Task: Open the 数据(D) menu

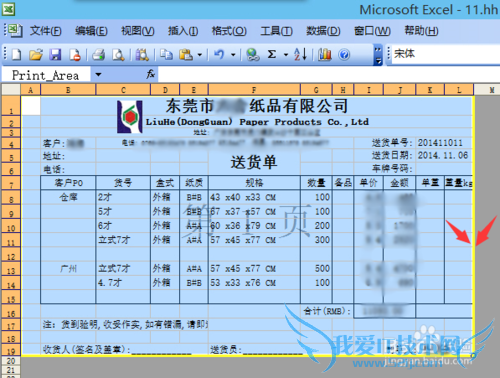Action: click(323, 31)
